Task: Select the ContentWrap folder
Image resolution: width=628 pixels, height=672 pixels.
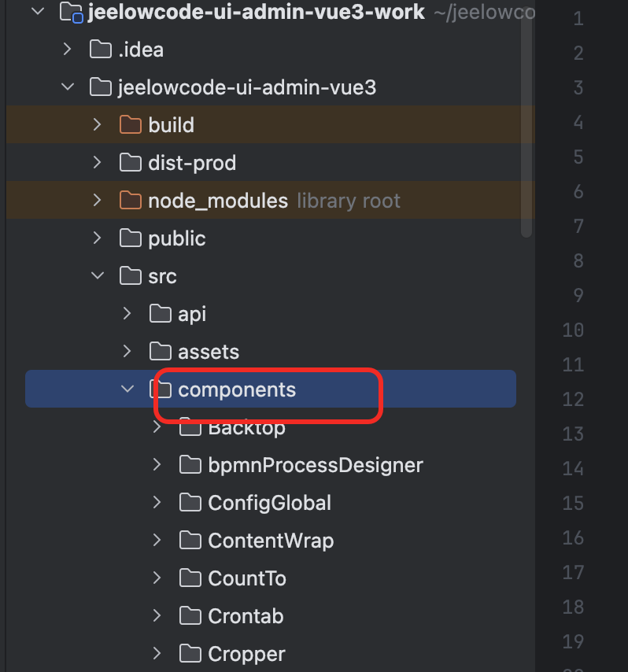Action: coord(271,541)
